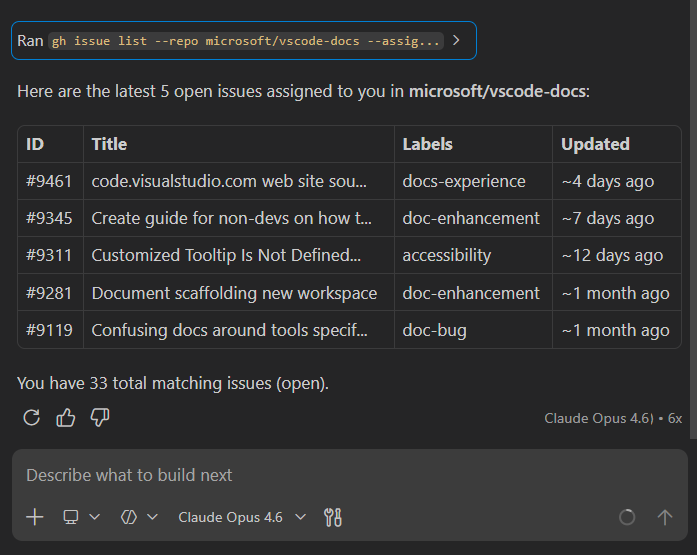697x555 pixels.
Task: Click the Document scaffolding new workspace title
Action: [234, 293]
